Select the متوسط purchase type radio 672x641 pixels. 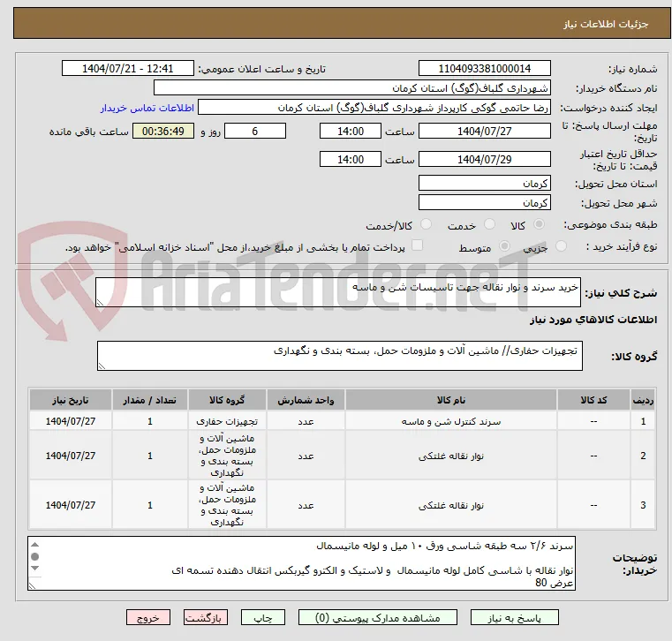click(505, 246)
